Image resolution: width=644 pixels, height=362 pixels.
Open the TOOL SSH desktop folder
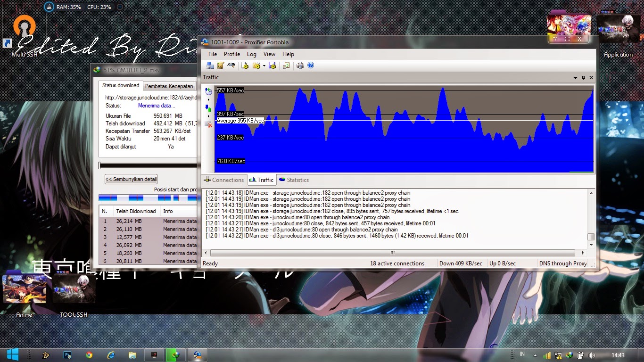pos(73,295)
